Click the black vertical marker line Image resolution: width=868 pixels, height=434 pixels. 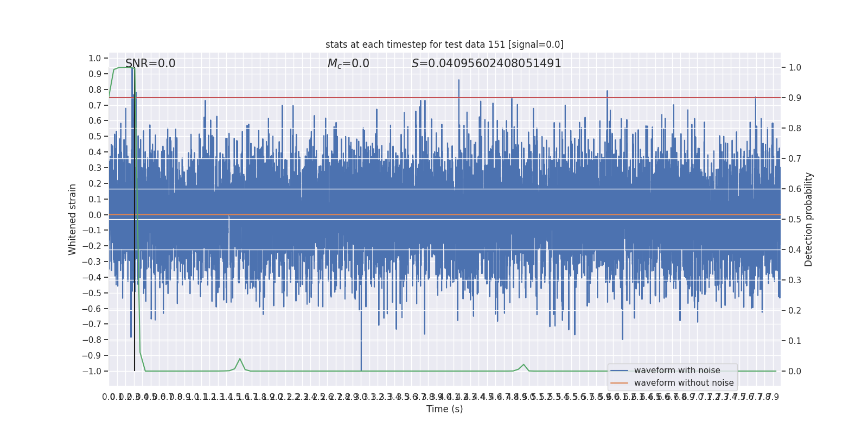click(135, 219)
